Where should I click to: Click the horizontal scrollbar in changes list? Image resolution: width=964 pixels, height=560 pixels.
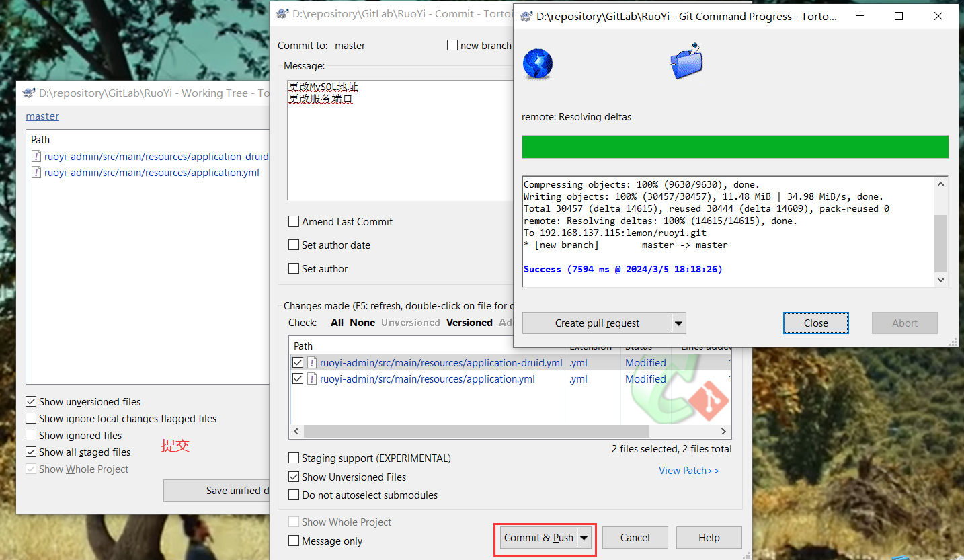[x=476, y=432]
